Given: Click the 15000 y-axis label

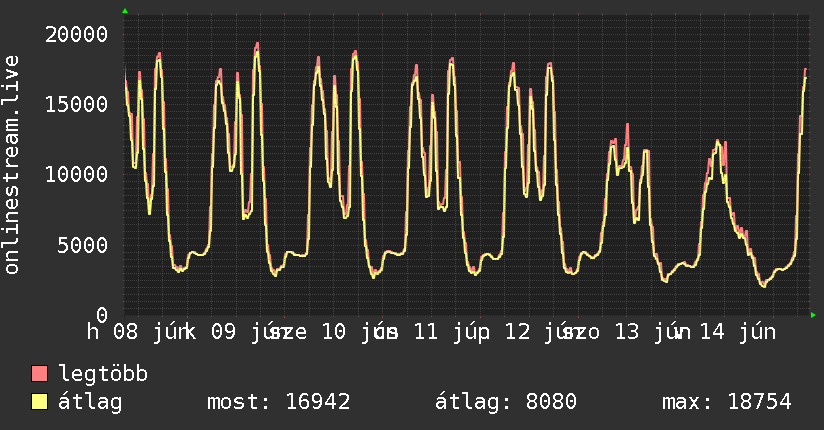Looking at the screenshot, I should tap(76, 104).
